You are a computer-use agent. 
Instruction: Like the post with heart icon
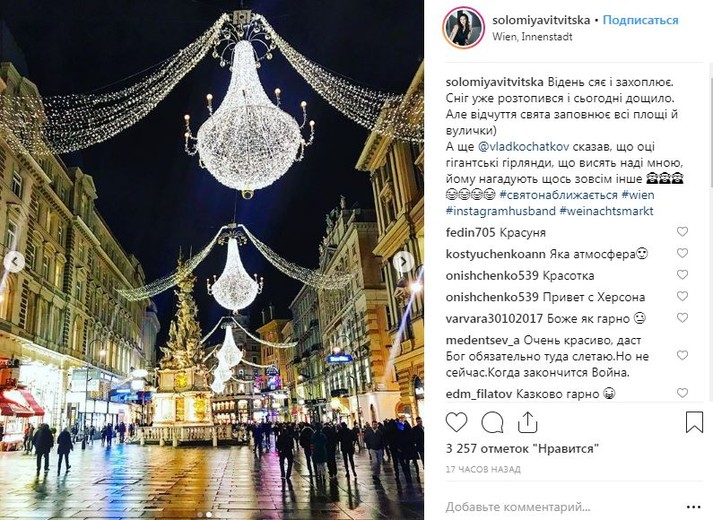(x=456, y=422)
